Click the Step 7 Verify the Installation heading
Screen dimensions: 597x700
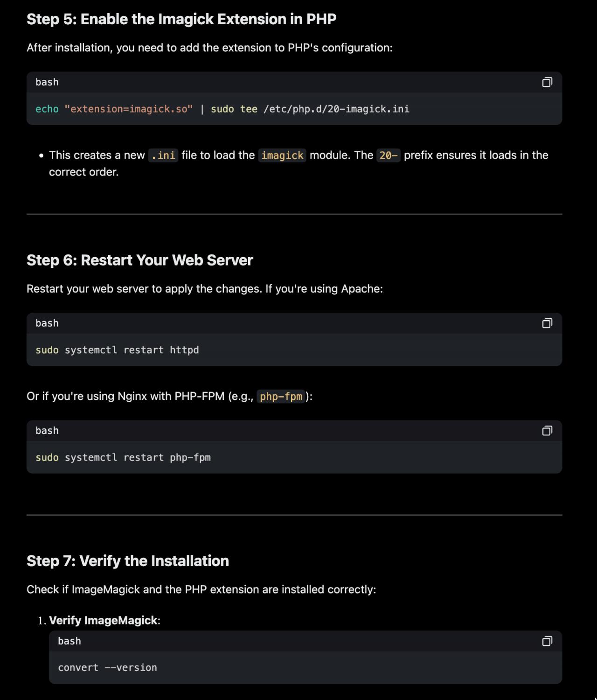pos(128,560)
